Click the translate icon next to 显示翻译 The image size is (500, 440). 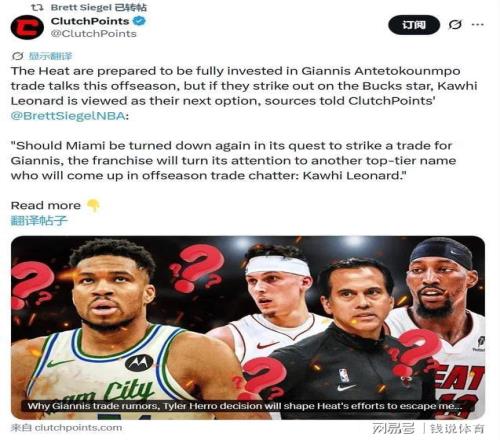pos(17,56)
